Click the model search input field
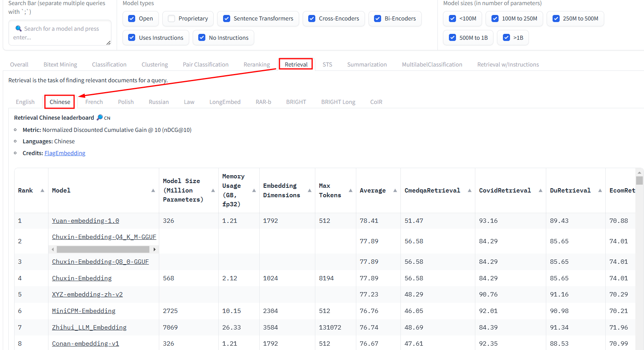 coord(60,33)
